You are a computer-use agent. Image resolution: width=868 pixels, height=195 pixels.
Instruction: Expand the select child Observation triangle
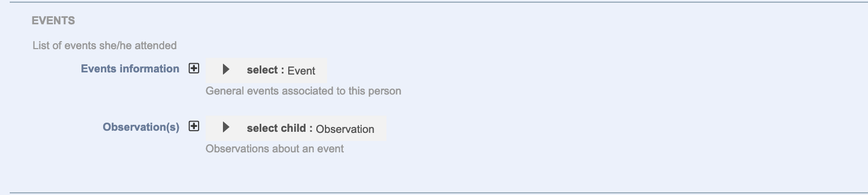(x=226, y=127)
